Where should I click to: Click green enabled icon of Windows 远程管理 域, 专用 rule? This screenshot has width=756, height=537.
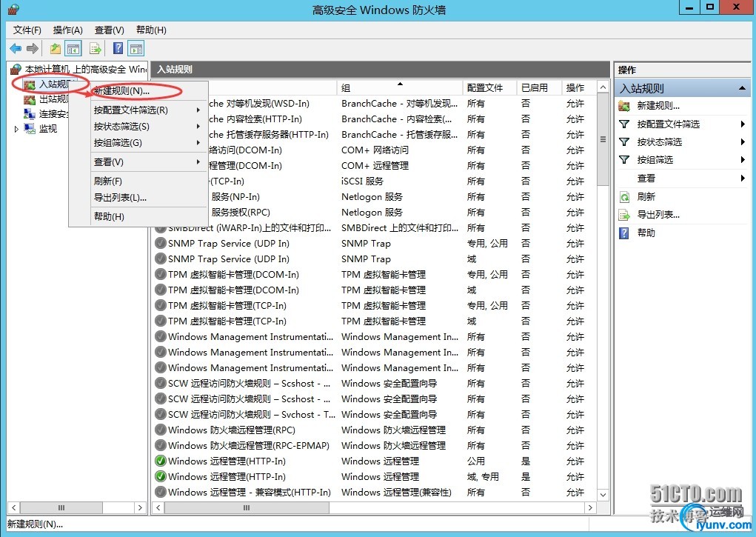160,476
